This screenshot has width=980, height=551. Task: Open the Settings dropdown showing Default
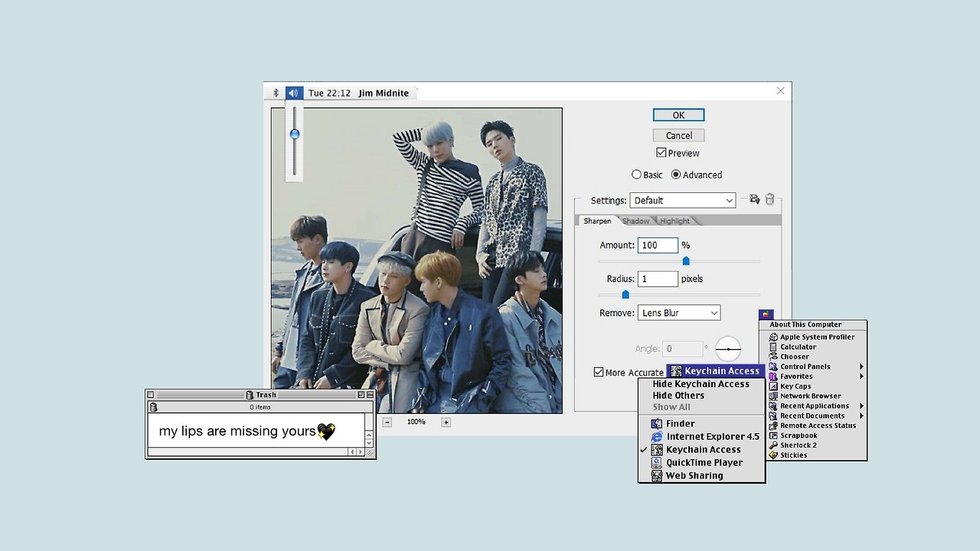tap(682, 201)
